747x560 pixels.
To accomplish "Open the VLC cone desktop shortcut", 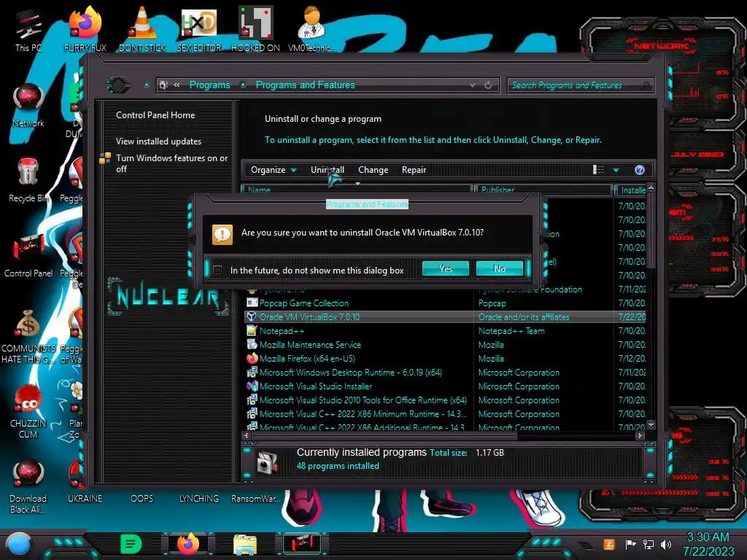I will coord(142,31).
